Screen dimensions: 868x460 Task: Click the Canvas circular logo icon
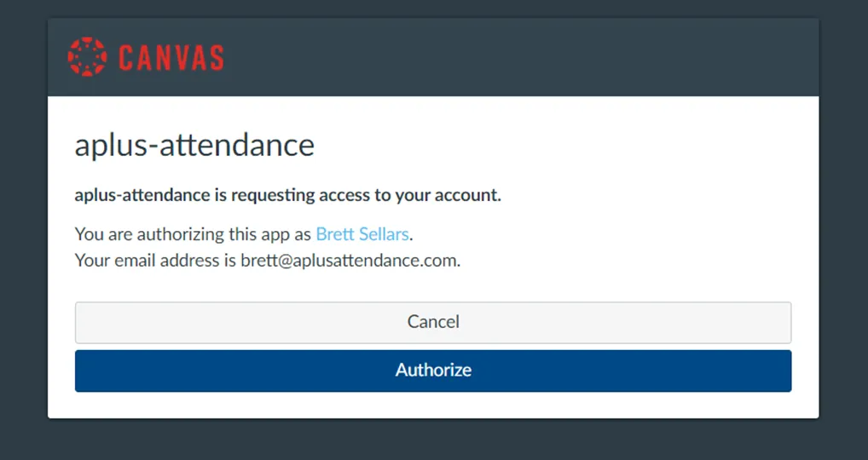(x=87, y=57)
